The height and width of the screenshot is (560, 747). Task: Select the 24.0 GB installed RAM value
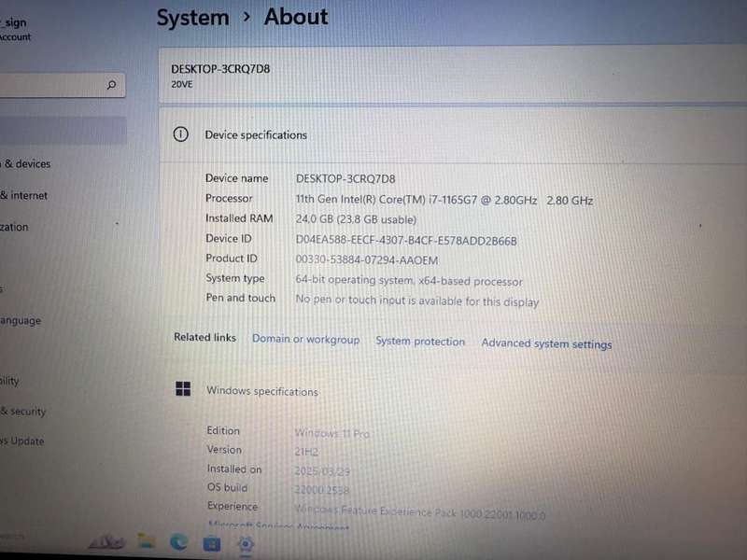(356, 219)
